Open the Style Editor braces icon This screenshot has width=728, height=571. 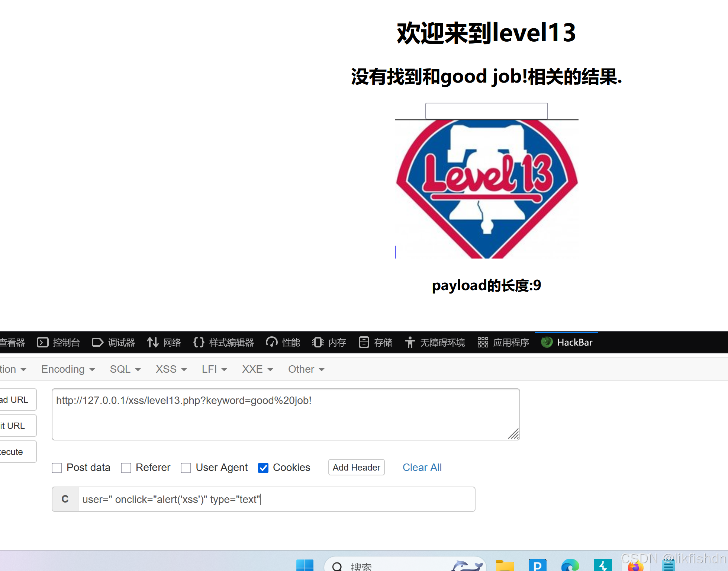pyautogui.click(x=199, y=342)
